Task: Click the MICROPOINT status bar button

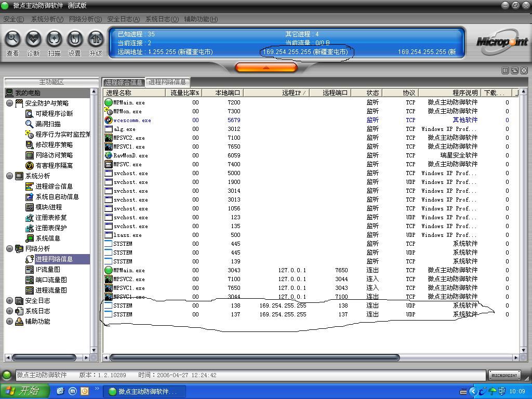Action: click(504, 375)
